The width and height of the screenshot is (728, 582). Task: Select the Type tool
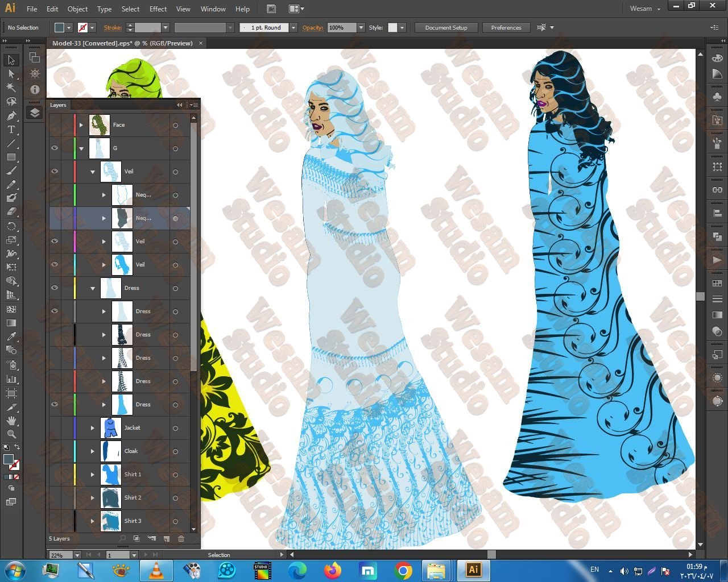click(x=11, y=130)
